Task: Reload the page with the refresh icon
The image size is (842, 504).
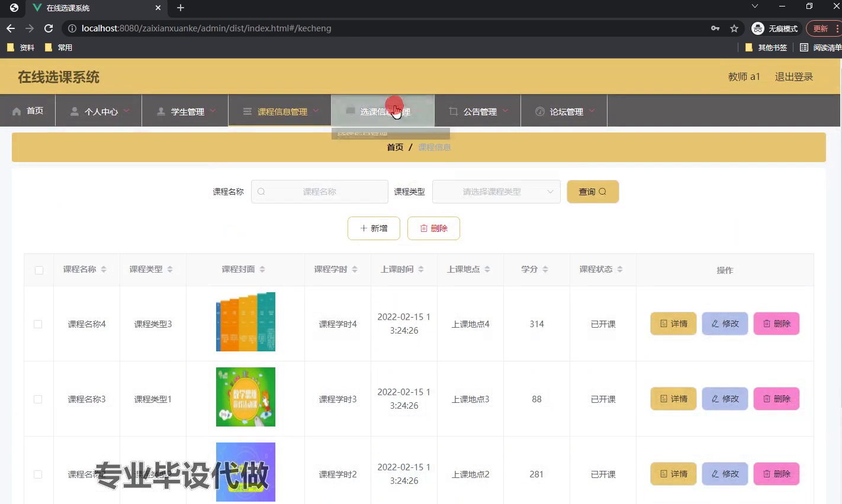Action: pos(49,28)
